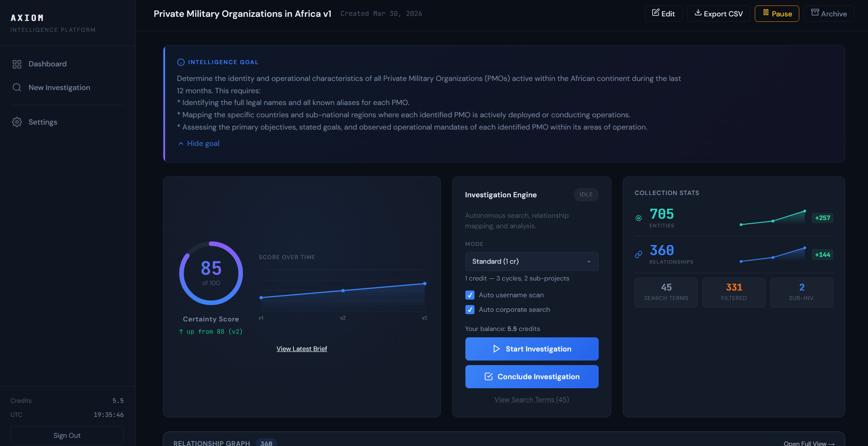Click the play icon inside Start Investigation

[497, 349]
